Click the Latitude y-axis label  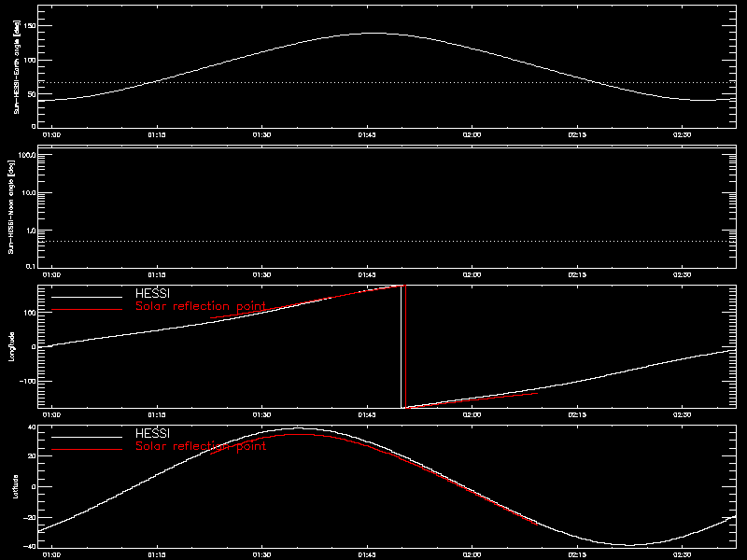(15, 486)
